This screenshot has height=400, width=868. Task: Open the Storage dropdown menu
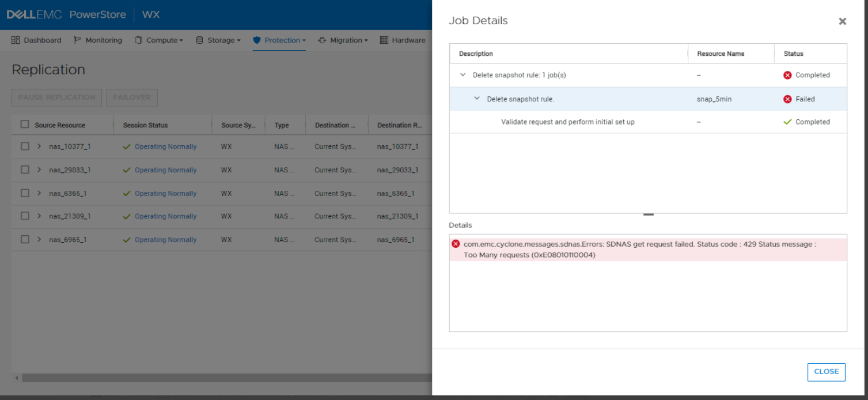[x=218, y=40]
